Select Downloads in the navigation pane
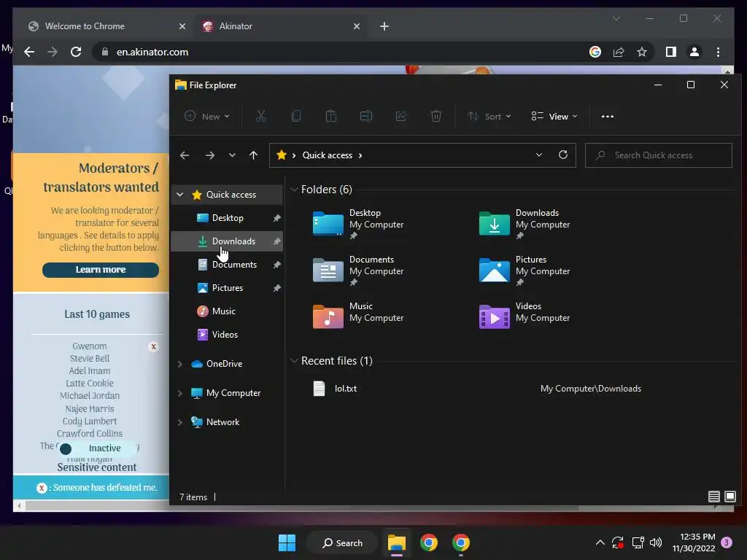The width and height of the screenshot is (747, 560). [228, 241]
